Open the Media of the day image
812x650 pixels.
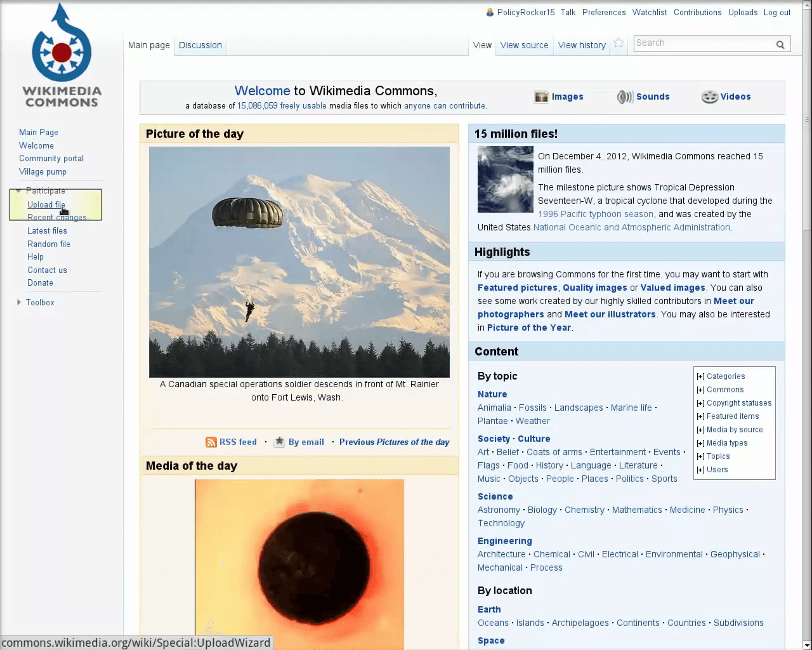299,564
